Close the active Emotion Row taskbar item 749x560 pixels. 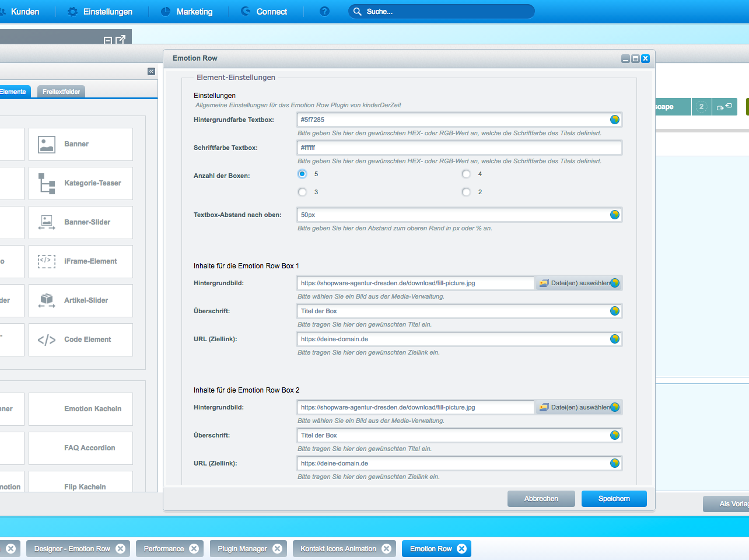(x=461, y=548)
